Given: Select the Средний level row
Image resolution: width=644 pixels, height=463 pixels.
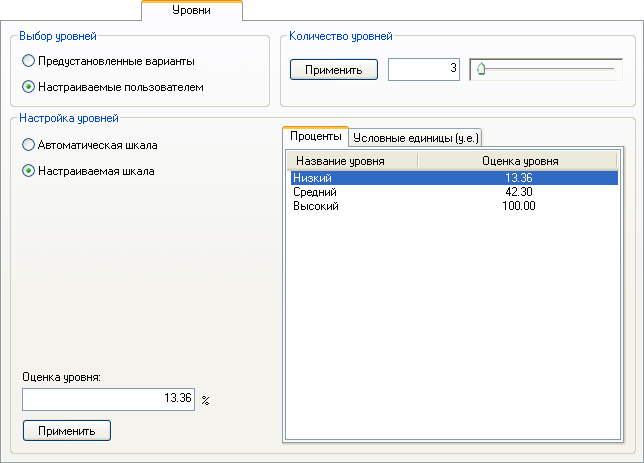Looking at the screenshot, I should click(454, 192).
